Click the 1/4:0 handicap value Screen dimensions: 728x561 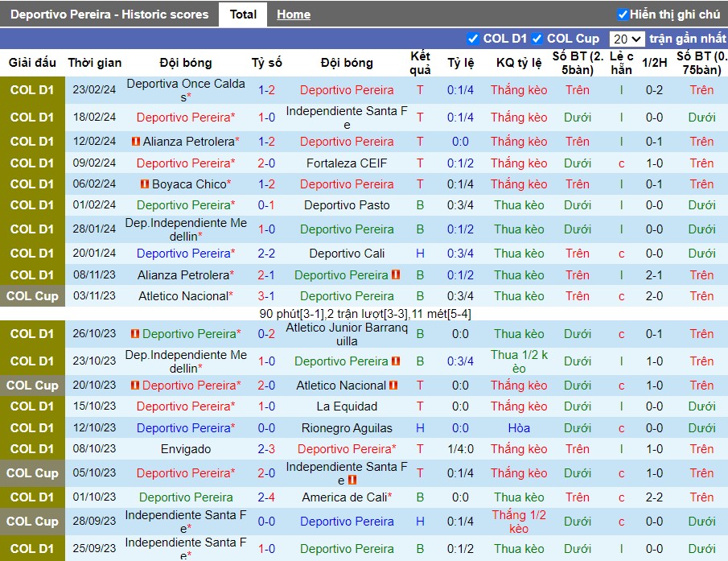[x=461, y=449]
